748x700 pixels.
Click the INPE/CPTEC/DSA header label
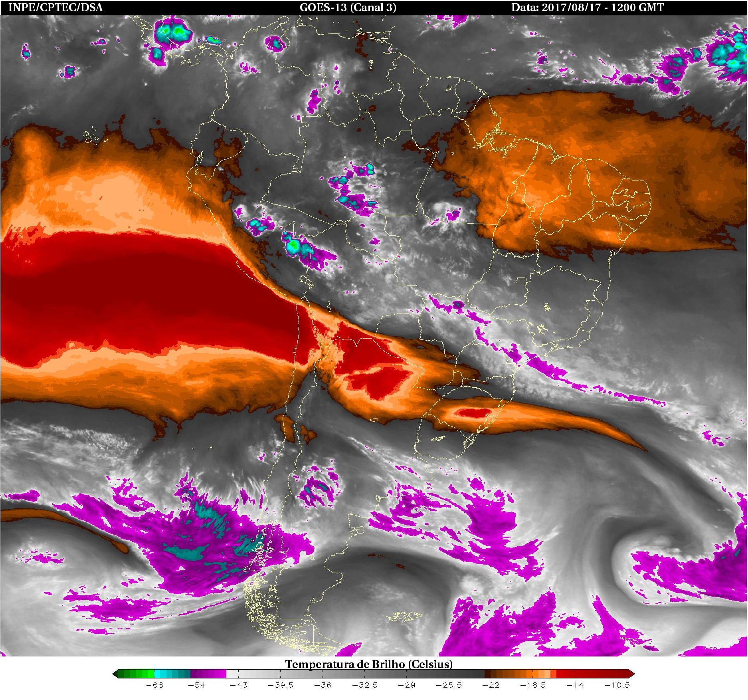click(x=55, y=7)
